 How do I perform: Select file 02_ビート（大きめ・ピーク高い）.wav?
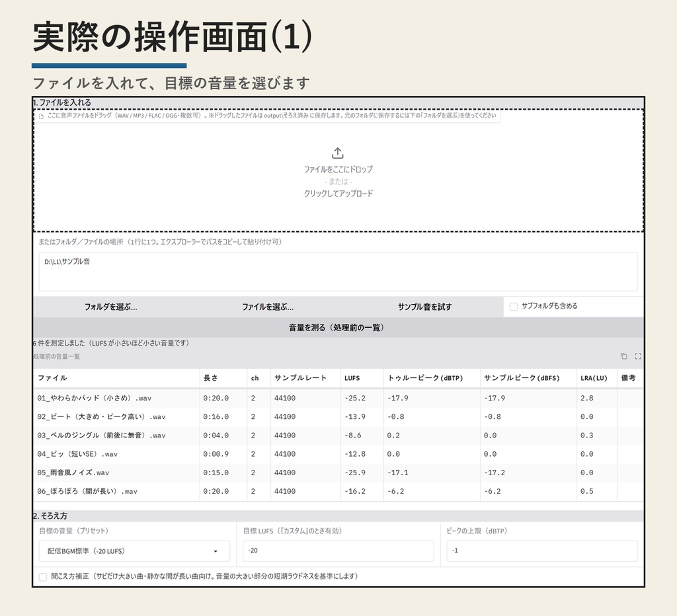click(x=101, y=416)
